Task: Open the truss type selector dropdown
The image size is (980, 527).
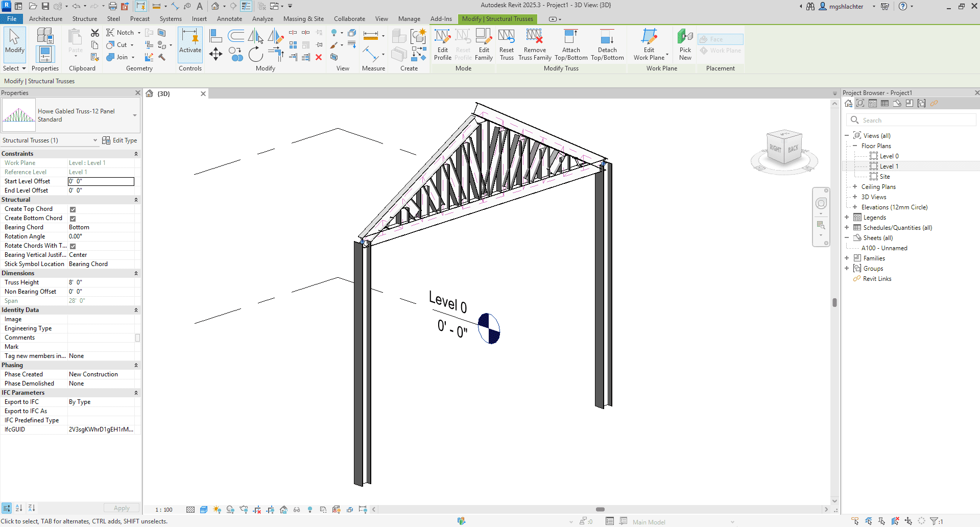Action: click(134, 115)
